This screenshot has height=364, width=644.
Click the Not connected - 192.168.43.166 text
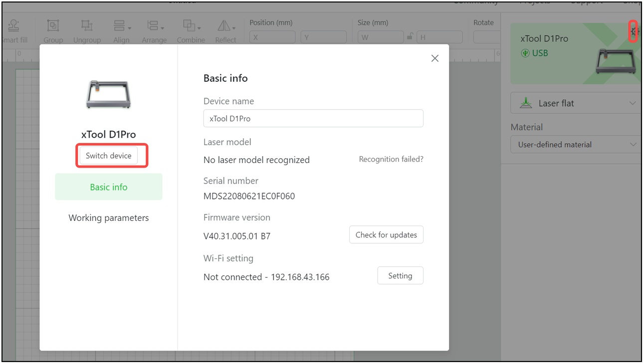(266, 277)
